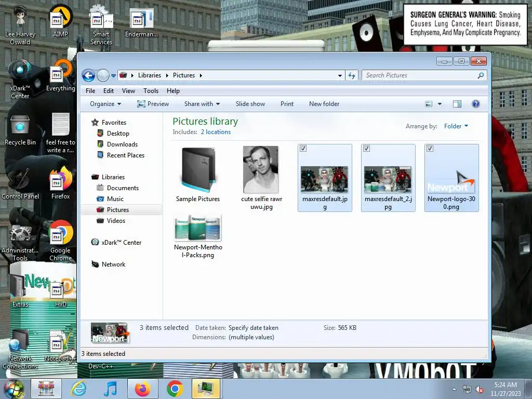Open the Videos library
The height and width of the screenshot is (399, 532).
(x=116, y=220)
